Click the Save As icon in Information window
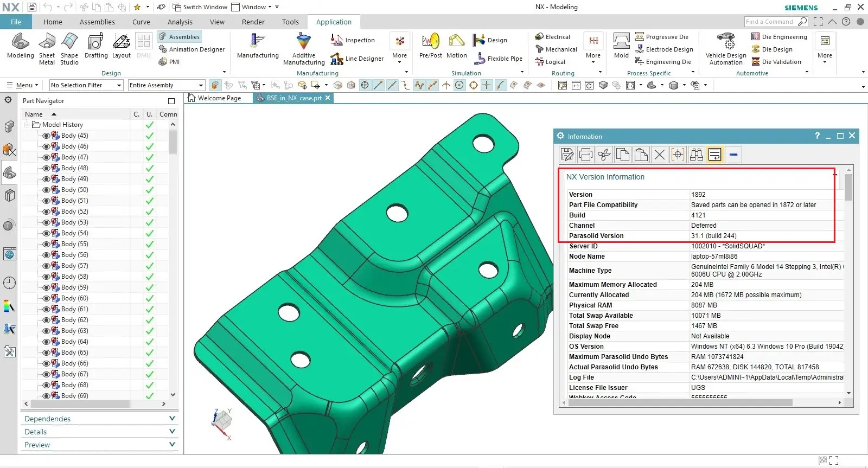Screen dimensions: 868x468 pos(567,155)
